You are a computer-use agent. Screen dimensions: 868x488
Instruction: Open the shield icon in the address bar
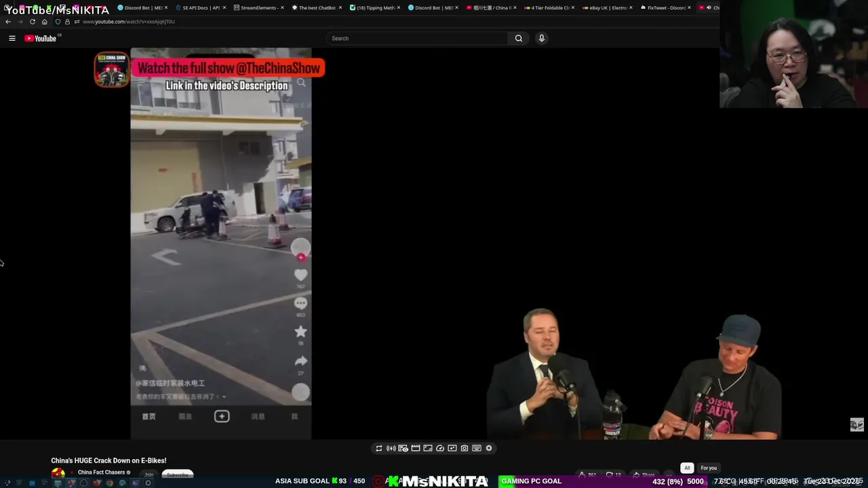point(58,22)
